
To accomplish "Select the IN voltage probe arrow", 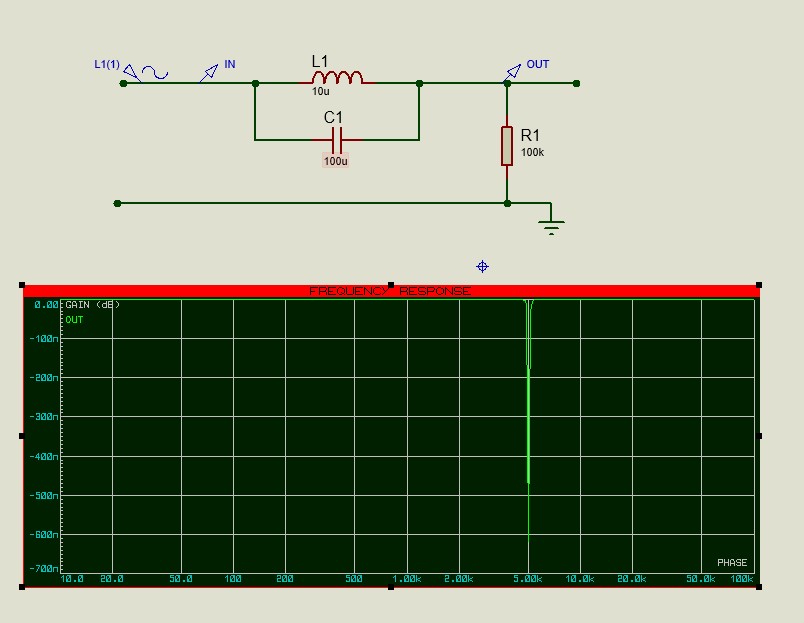I will tap(209, 73).
